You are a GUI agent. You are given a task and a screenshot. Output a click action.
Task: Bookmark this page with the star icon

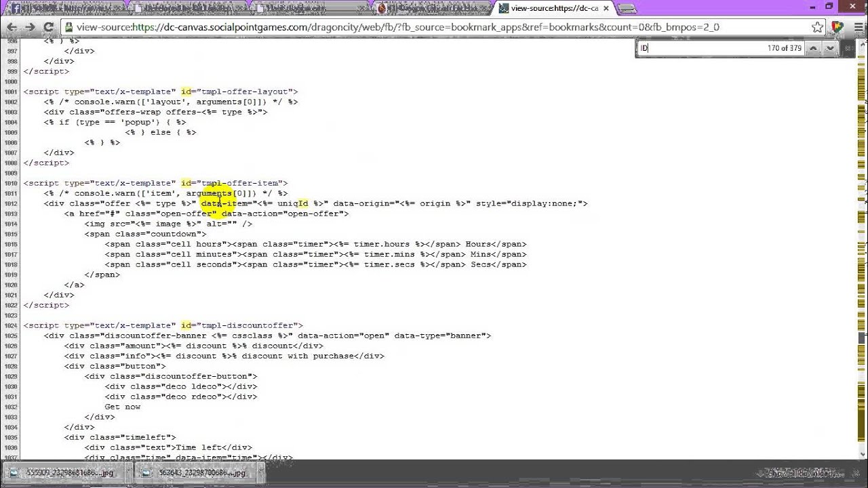(818, 27)
